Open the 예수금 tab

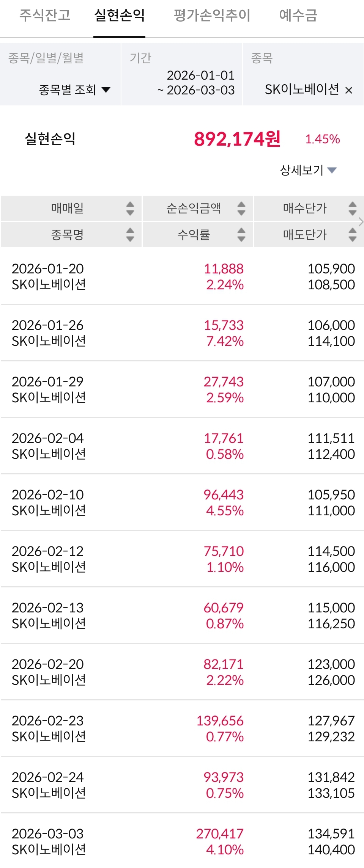pos(298,16)
